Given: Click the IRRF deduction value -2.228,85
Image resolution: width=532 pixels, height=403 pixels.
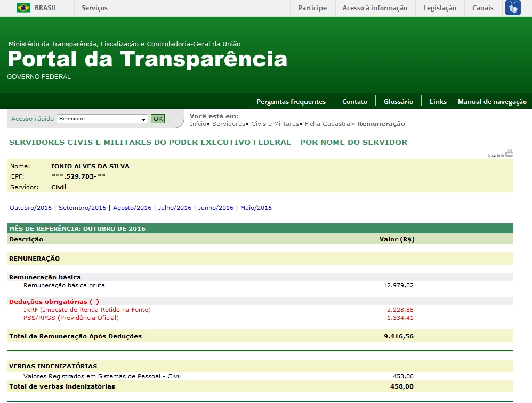Looking at the screenshot, I should click(399, 310).
